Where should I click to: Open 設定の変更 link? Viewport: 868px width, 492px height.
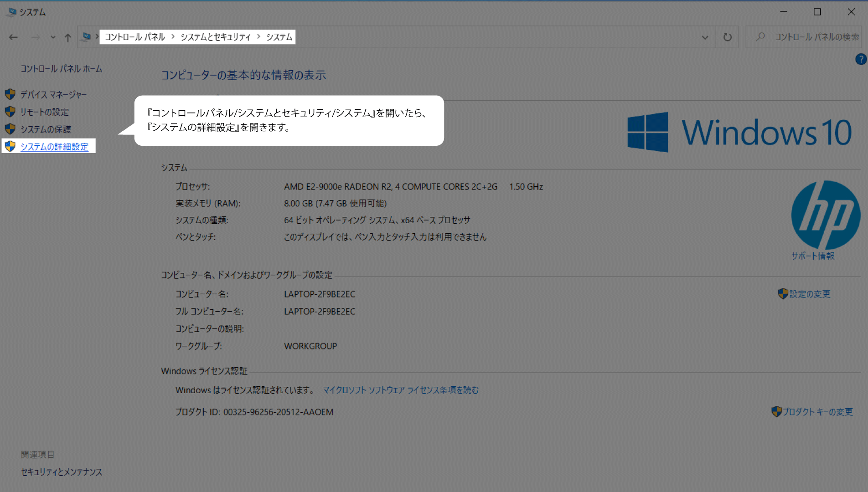click(x=810, y=294)
